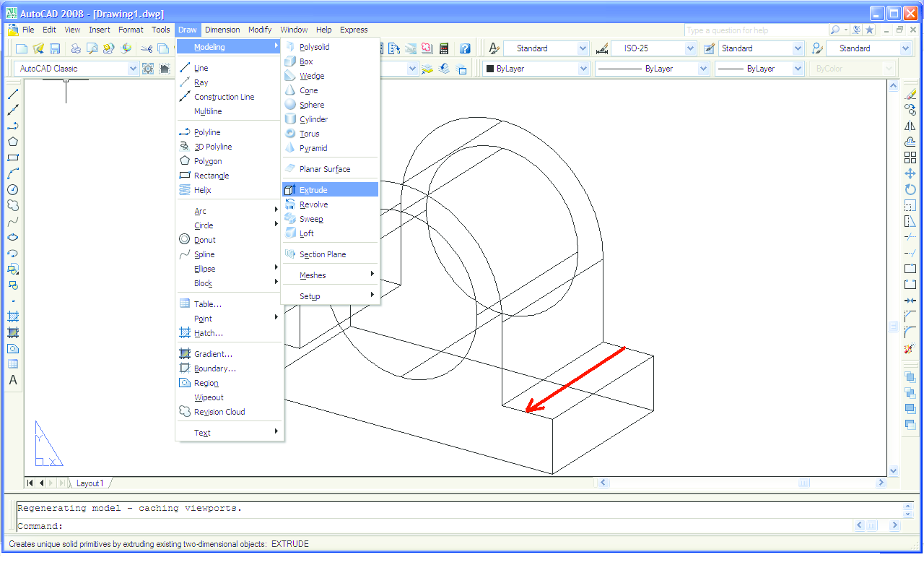Screen dimensions: 924x578
Task: Open the text style Standard dropdown
Action: [583, 48]
